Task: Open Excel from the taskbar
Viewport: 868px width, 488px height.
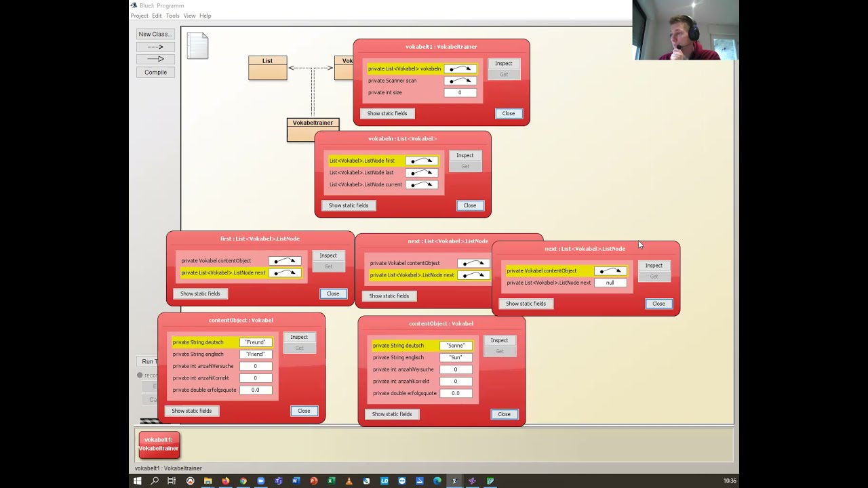Action: (x=331, y=481)
